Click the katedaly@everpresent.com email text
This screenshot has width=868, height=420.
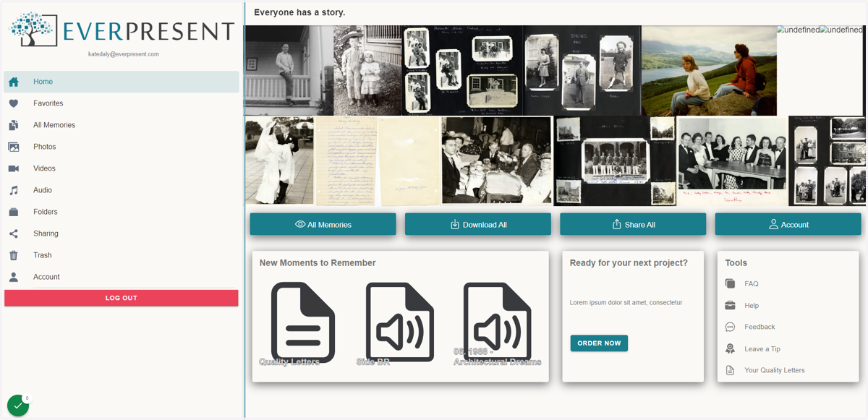124,54
